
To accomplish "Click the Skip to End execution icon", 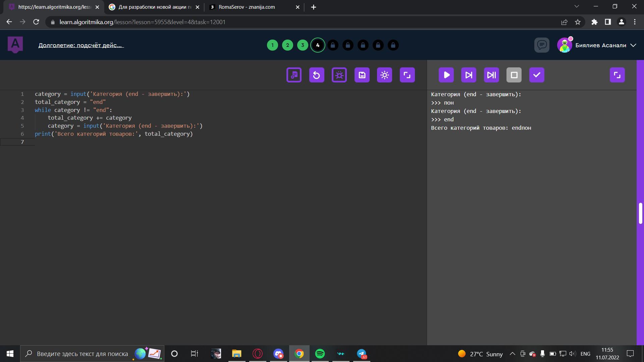I will pos(491,75).
